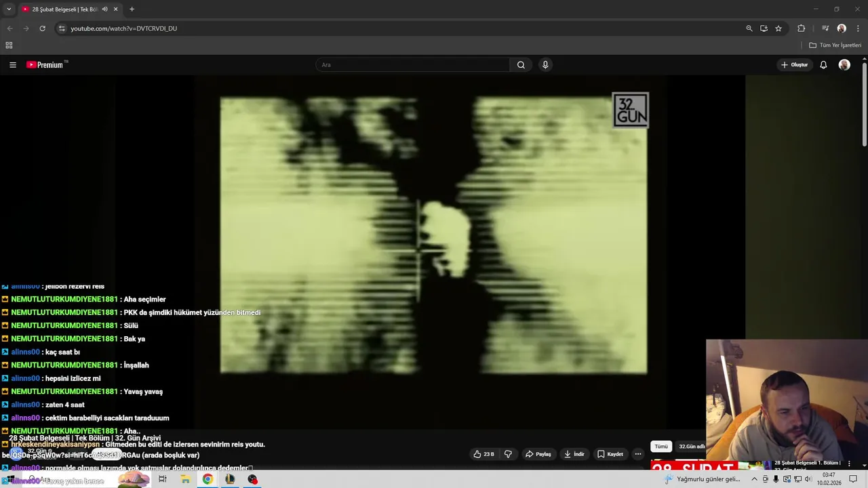The width and height of the screenshot is (868, 488).
Task: Open the Oluştur create button
Action: pyautogui.click(x=794, y=65)
